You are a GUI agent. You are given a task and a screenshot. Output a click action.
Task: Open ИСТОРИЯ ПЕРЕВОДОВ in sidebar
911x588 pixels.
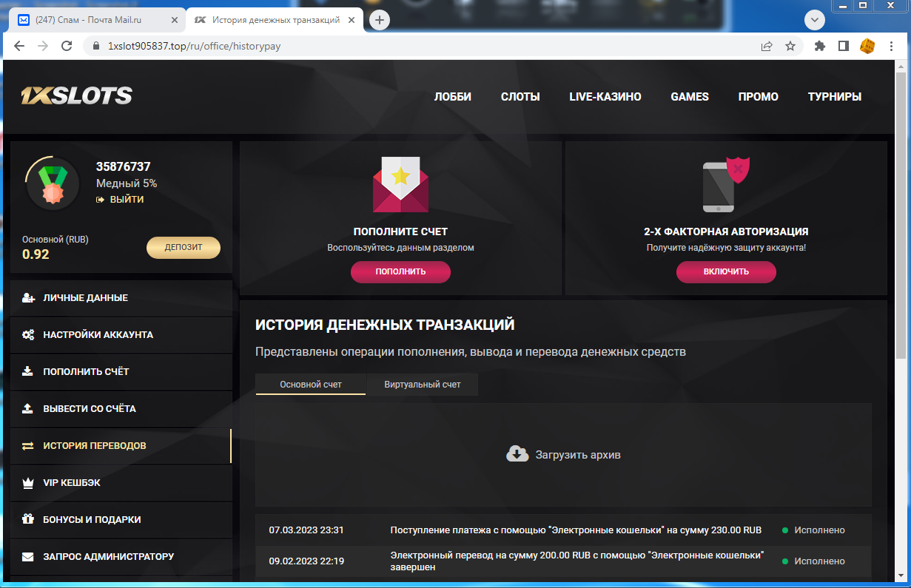pyautogui.click(x=121, y=446)
